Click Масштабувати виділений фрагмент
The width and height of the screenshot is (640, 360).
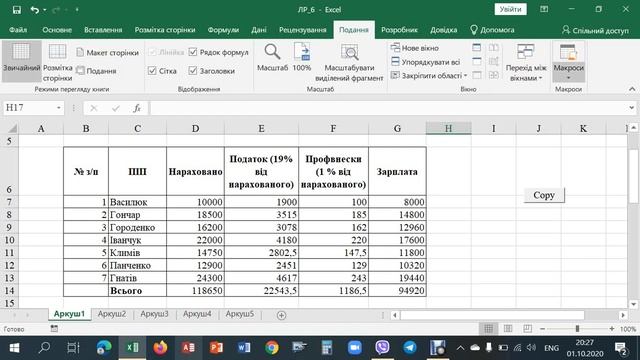349,62
